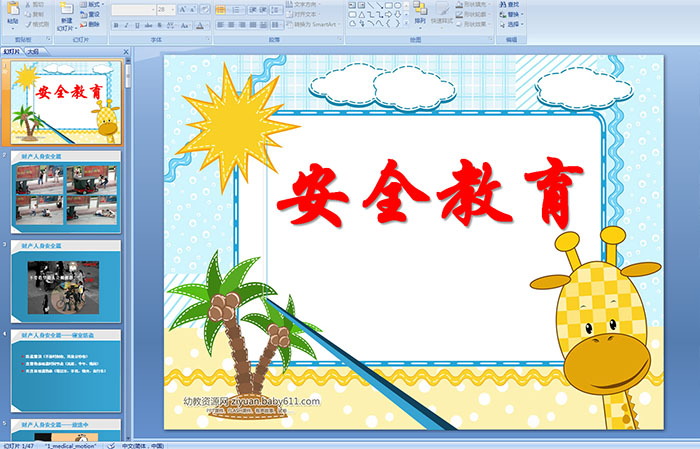The width and height of the screenshot is (700, 449).
Task: Open the New Slide dropdown arrow
Action: [77, 29]
